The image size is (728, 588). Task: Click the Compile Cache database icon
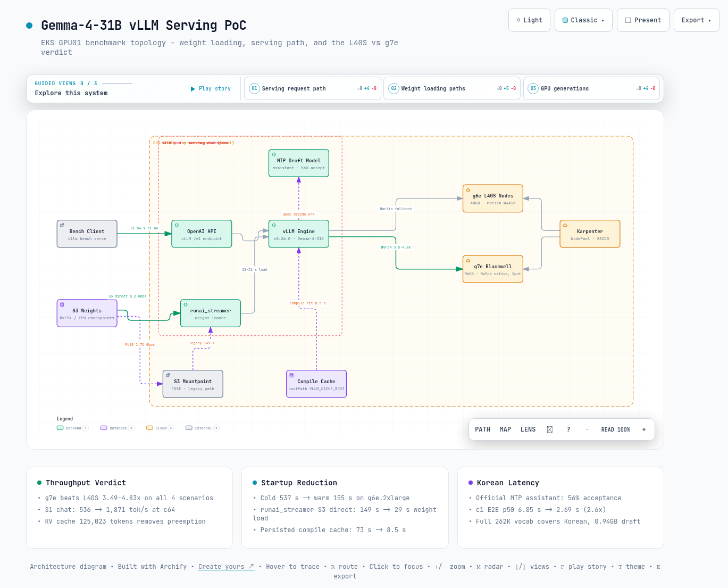point(291,375)
